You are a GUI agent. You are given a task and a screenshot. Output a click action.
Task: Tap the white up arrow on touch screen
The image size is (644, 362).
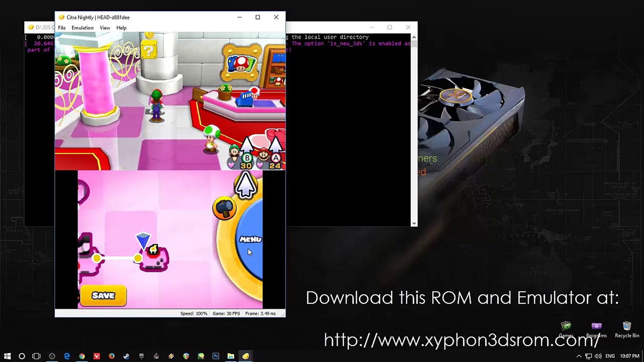(x=246, y=185)
